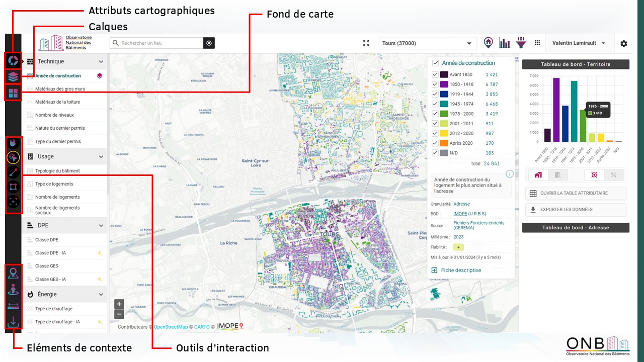The width and height of the screenshot is (644, 362).
Task: Toggle fullscreen map mode
Action: [x=366, y=43]
